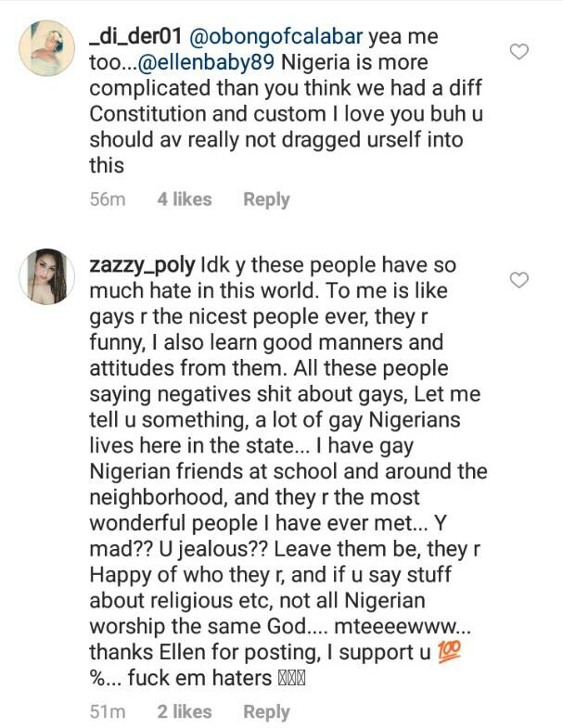Select the word 'Constitution' in the first comment
563x728 pixels.
147,116
